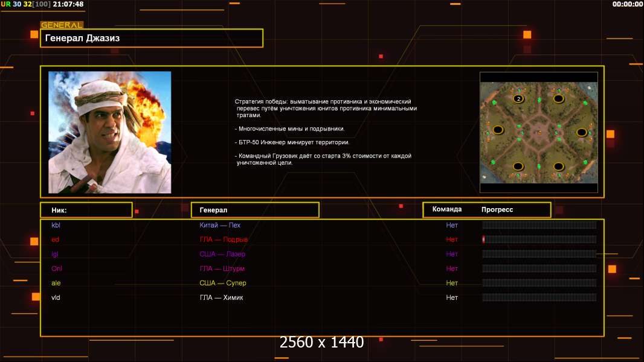This screenshot has height=362, width=644.
Task: Click the "Генерал" column header
Action: [254, 210]
